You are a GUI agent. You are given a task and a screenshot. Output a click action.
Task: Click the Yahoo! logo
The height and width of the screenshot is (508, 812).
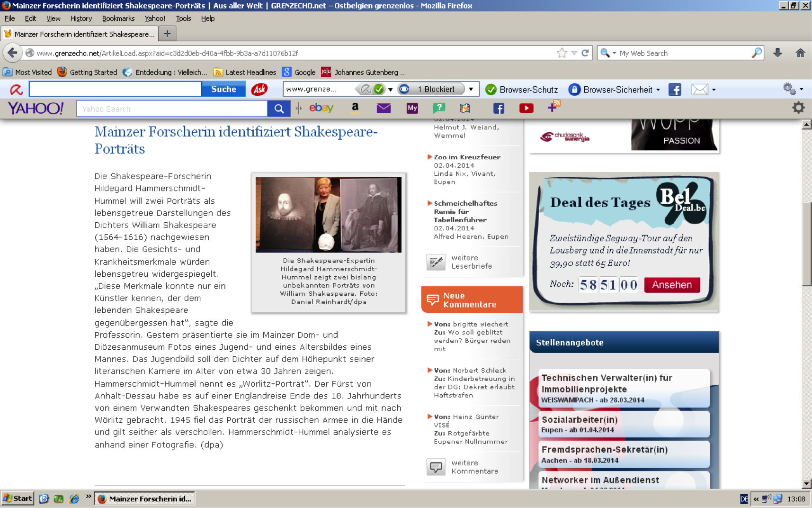point(36,108)
